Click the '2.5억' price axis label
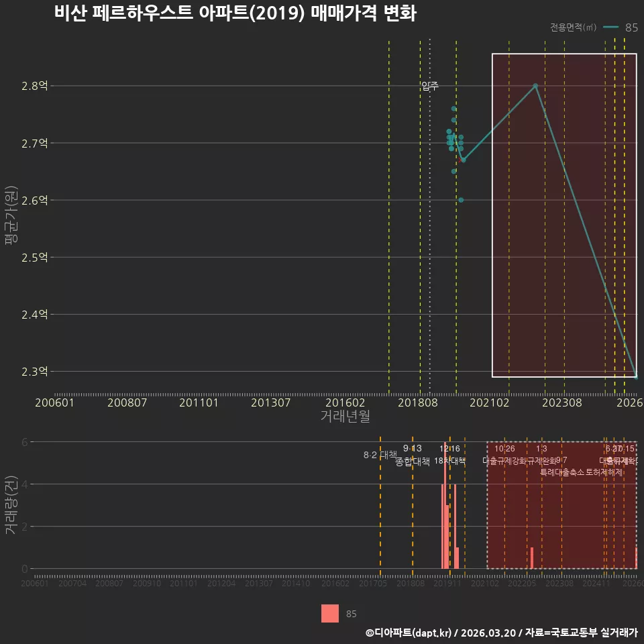This screenshot has height=644, width=644. 34,258
